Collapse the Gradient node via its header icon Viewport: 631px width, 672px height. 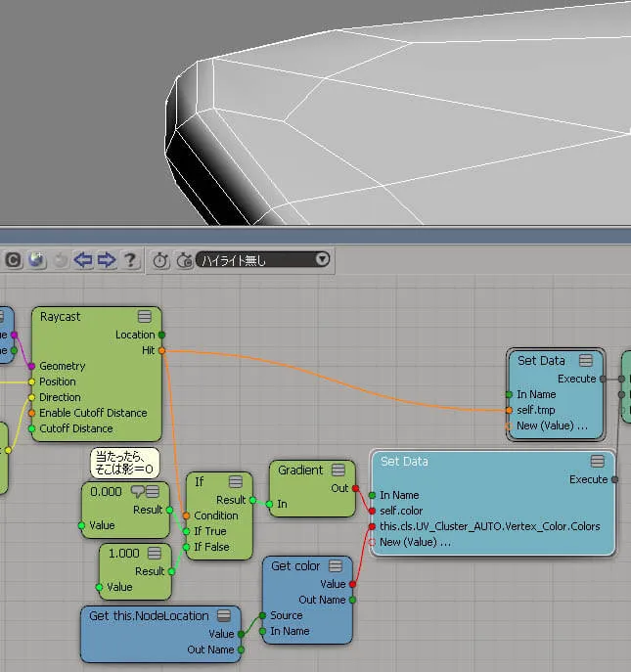coord(338,470)
